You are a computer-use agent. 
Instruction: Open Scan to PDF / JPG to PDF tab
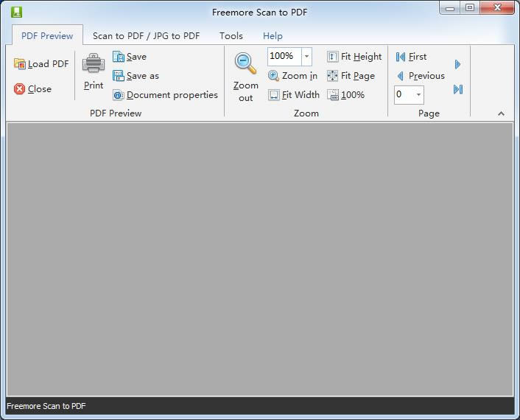[x=147, y=35]
